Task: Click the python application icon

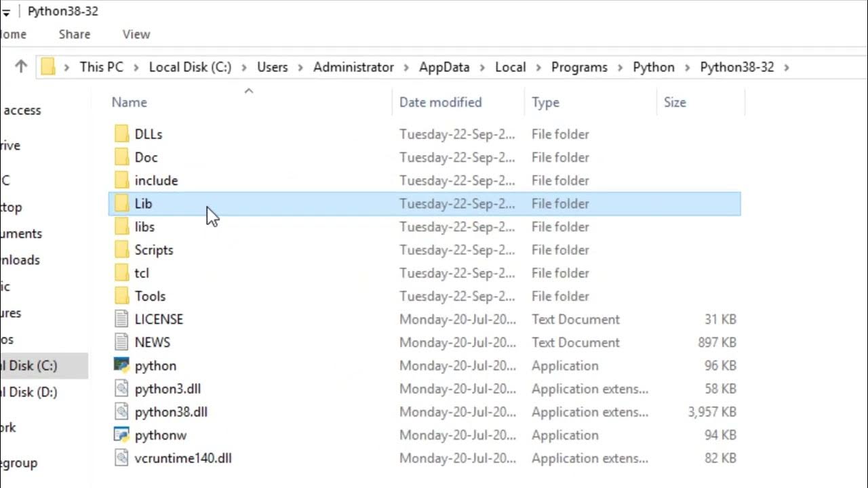Action: 121,365
